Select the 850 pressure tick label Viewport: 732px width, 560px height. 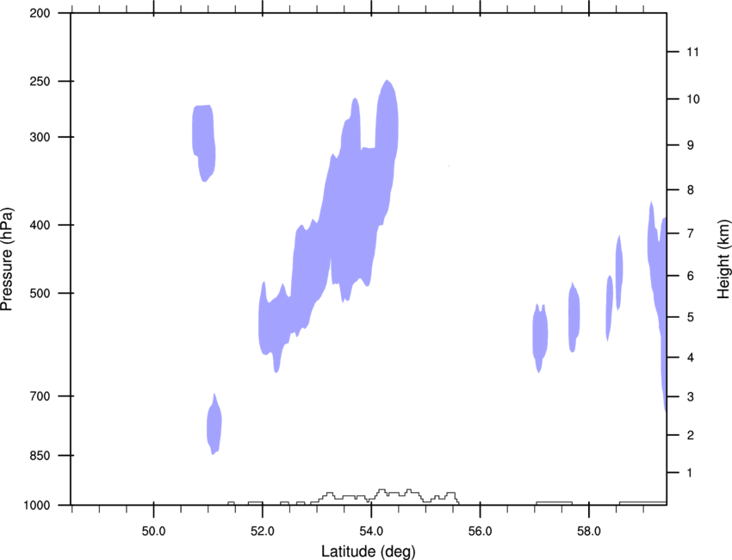click(x=40, y=456)
